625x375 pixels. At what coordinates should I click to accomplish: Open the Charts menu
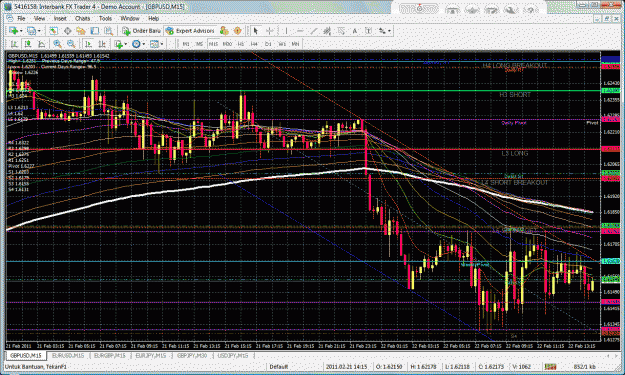click(83, 18)
